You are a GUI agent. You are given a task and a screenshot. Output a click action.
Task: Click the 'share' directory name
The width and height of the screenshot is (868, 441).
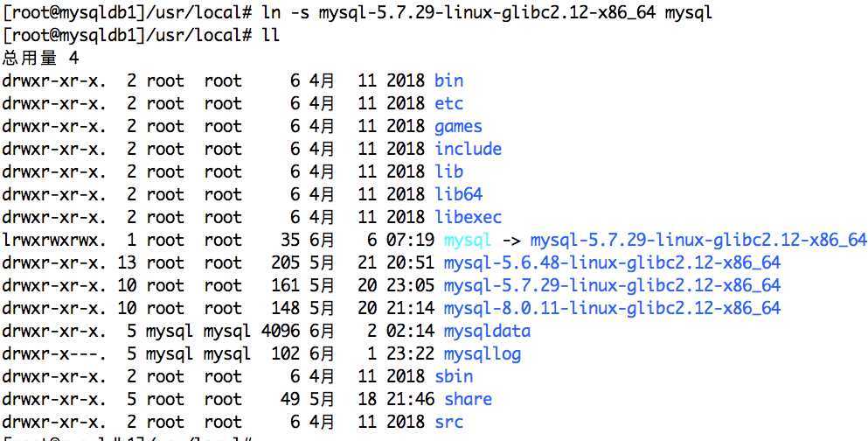(x=469, y=400)
